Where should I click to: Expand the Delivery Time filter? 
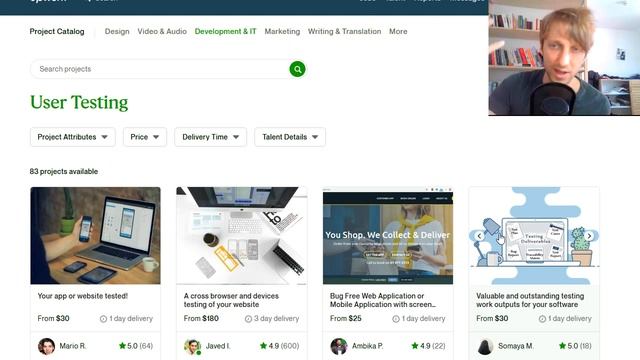pyautogui.click(x=211, y=137)
